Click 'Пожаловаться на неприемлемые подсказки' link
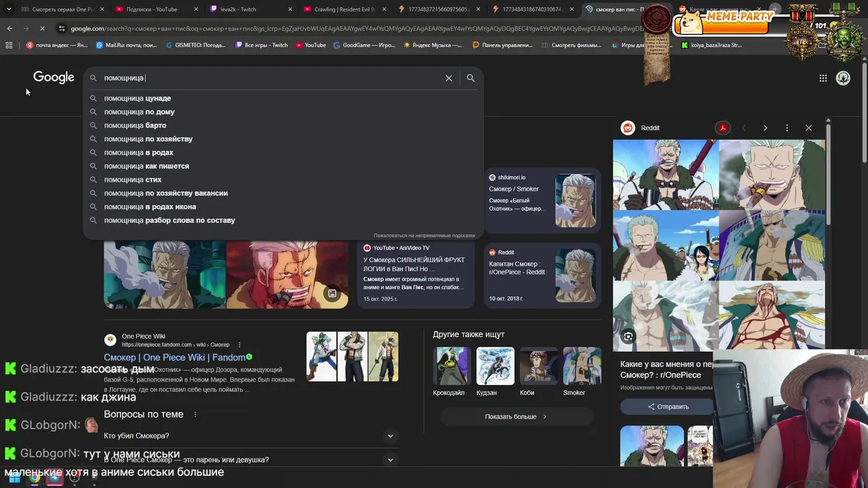Viewport: 868px width, 488px height. 424,235
